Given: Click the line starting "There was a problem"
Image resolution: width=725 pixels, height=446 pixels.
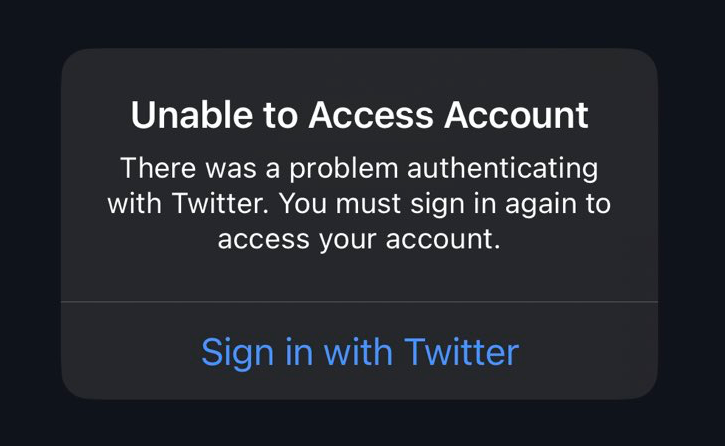Looking at the screenshot, I should (x=359, y=166).
